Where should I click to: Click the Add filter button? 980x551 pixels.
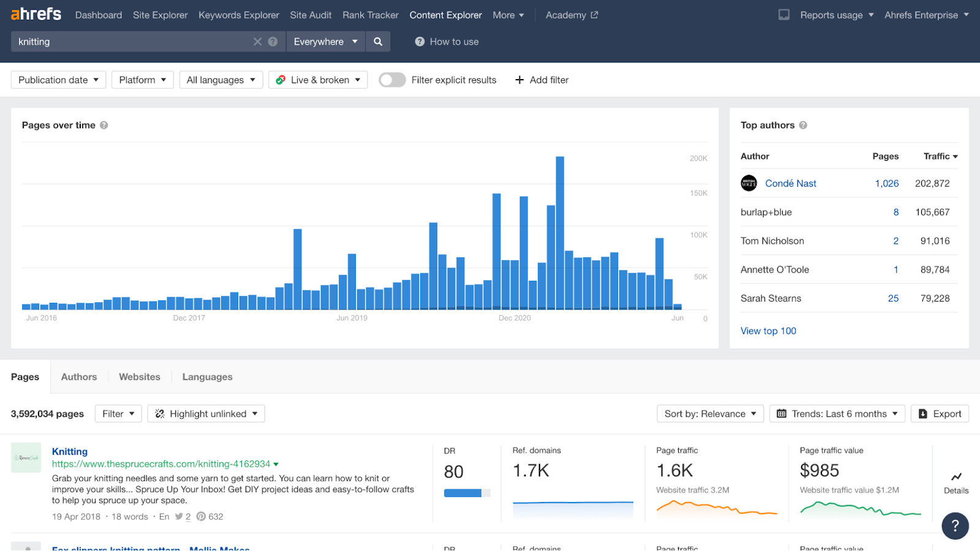click(542, 80)
